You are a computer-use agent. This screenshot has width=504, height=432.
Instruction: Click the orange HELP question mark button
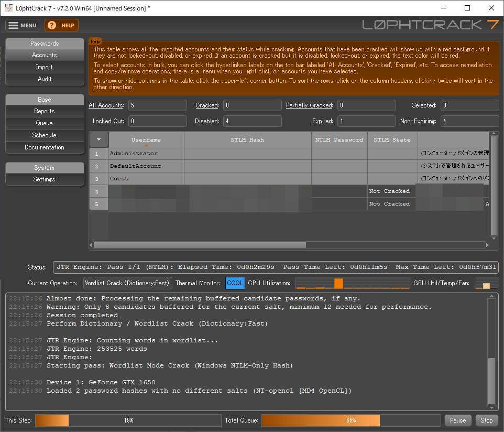61,25
